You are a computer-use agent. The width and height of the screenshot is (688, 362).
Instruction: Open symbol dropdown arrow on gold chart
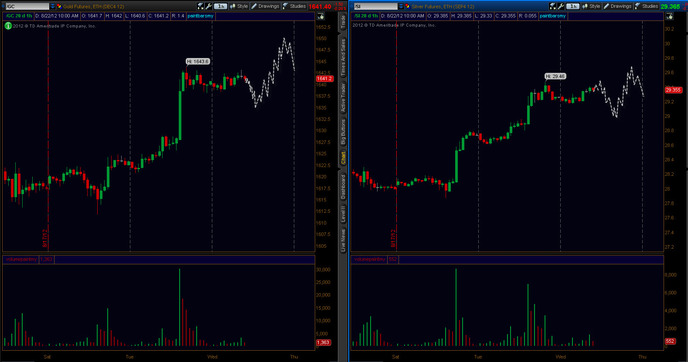pos(53,6)
